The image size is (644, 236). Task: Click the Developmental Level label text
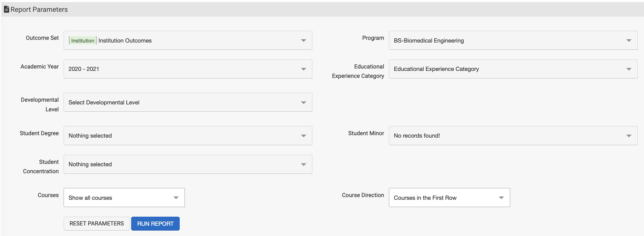[x=40, y=104]
